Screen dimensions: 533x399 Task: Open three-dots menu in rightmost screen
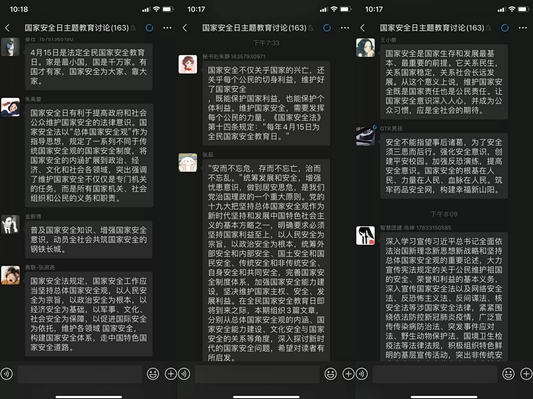click(x=522, y=28)
